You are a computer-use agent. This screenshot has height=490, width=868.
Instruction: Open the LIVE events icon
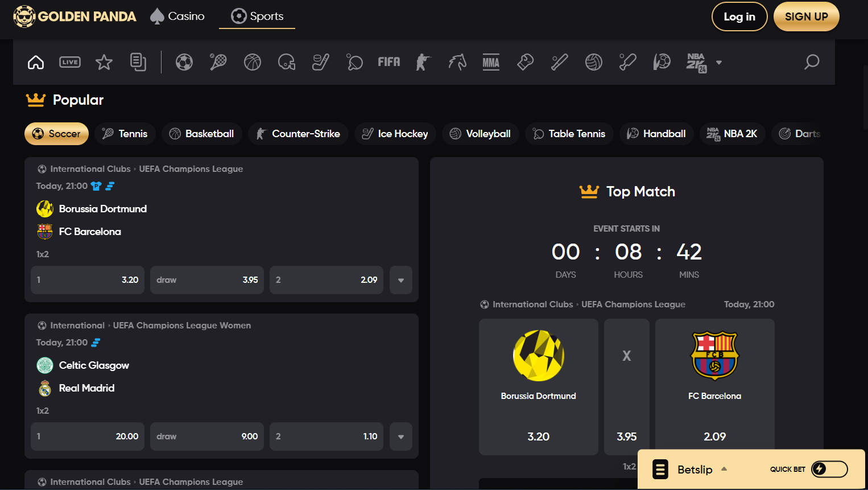[x=70, y=62]
